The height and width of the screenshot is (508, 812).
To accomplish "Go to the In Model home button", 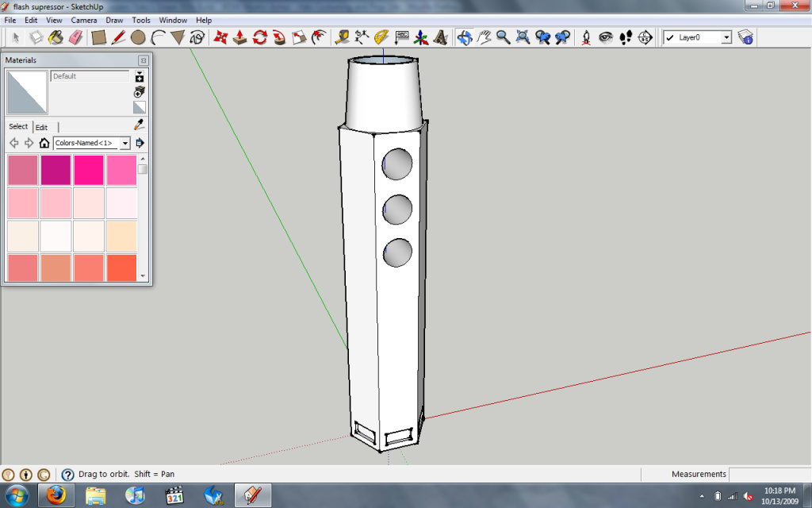I will click(44, 143).
